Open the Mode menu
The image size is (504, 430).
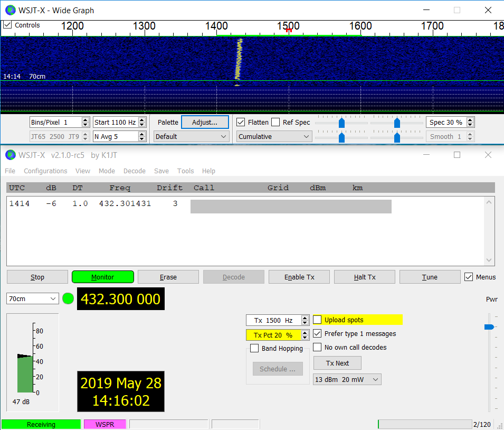107,171
